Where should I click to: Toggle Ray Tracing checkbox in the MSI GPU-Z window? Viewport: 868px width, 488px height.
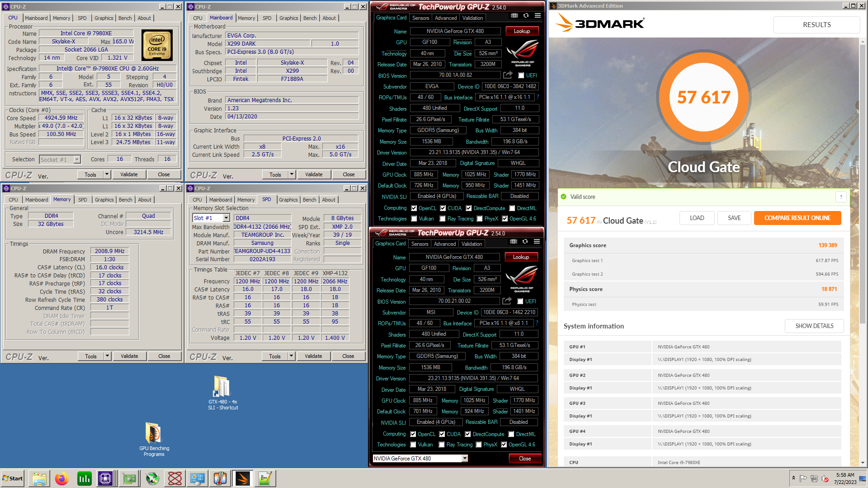442,445
